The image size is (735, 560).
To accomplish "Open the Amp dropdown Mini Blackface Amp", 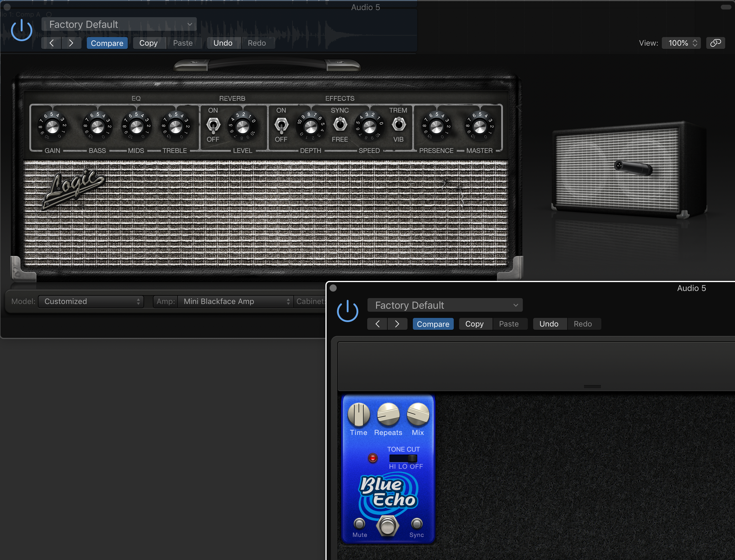I will click(x=235, y=301).
